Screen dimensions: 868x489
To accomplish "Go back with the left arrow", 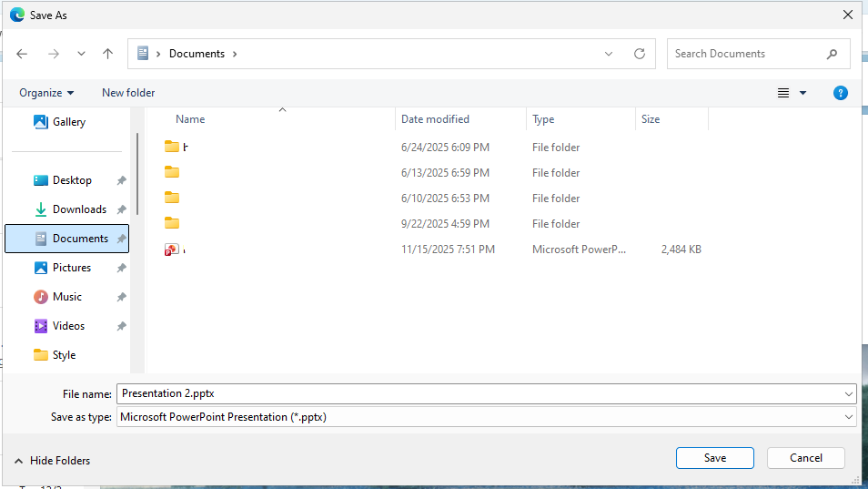I will point(22,54).
